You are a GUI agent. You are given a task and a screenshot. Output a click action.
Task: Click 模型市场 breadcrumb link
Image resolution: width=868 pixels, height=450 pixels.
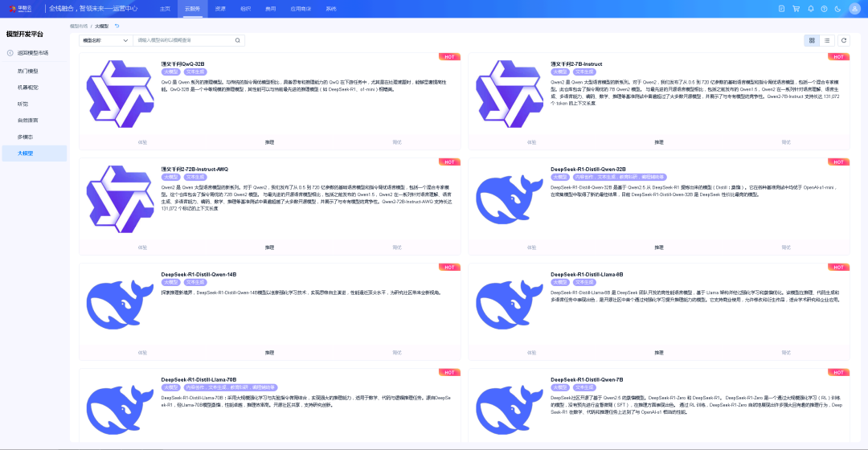pos(79,26)
